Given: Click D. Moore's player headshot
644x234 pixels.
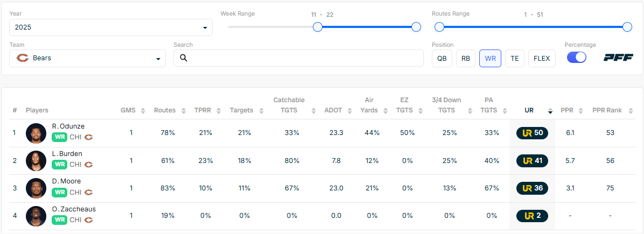Looking at the screenshot, I should point(36,188).
